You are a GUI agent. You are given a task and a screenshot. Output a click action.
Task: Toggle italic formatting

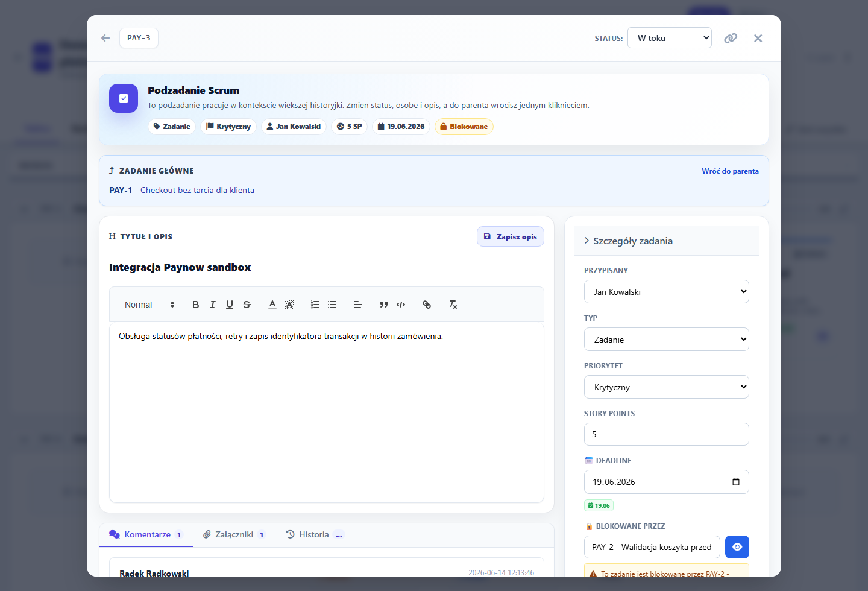click(212, 305)
